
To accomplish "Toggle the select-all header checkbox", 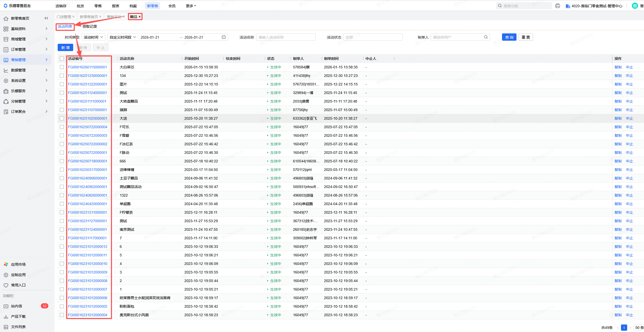I will click(x=62, y=59).
